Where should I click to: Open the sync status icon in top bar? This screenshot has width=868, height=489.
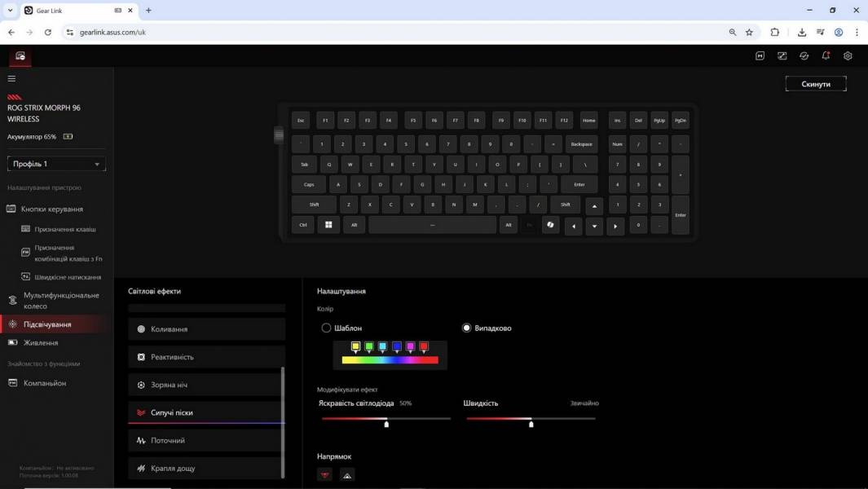804,56
